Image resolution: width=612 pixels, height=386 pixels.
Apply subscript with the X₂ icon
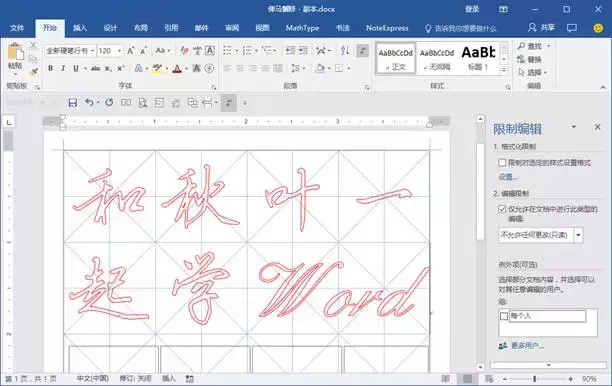108,68
